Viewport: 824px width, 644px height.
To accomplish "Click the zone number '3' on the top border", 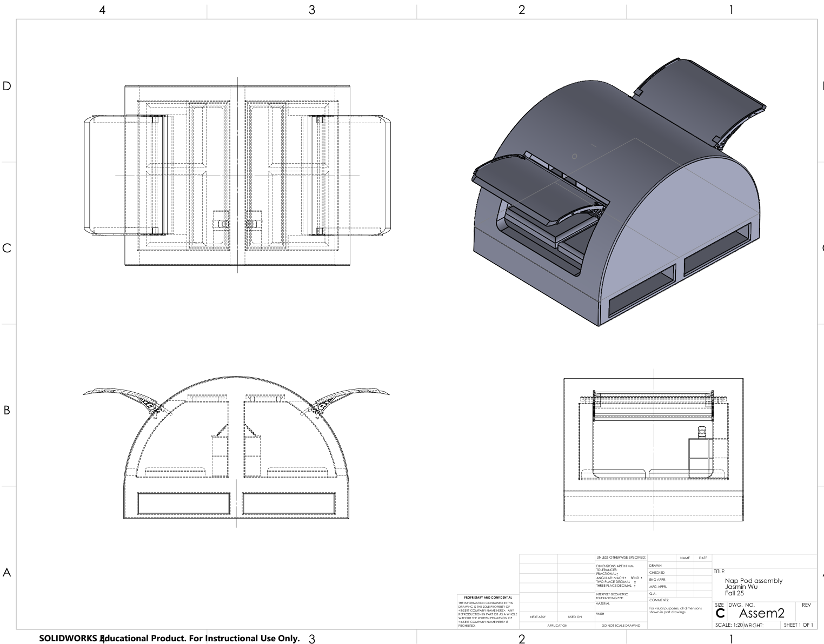I will [x=312, y=10].
